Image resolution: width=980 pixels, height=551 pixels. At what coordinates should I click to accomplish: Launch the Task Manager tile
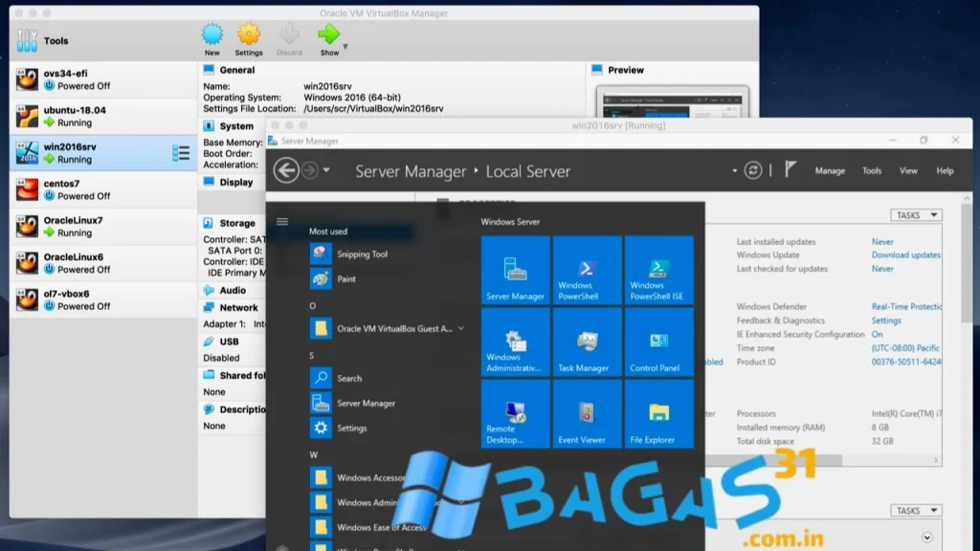tap(587, 342)
